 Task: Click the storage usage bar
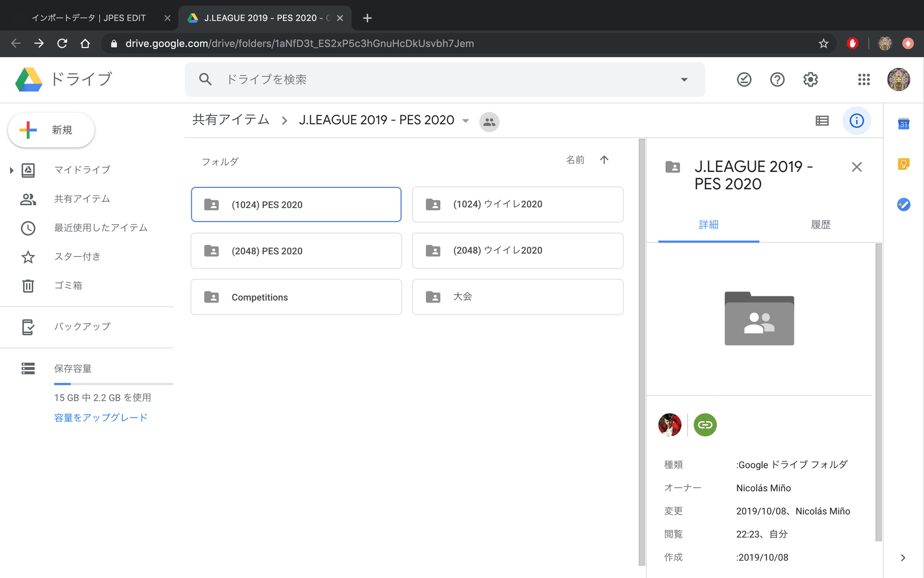coord(114,384)
